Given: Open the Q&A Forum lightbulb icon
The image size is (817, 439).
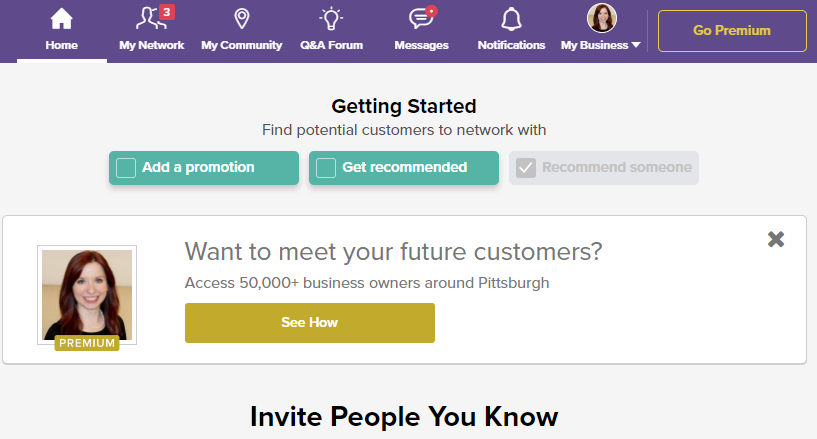Looking at the screenshot, I should 331,19.
